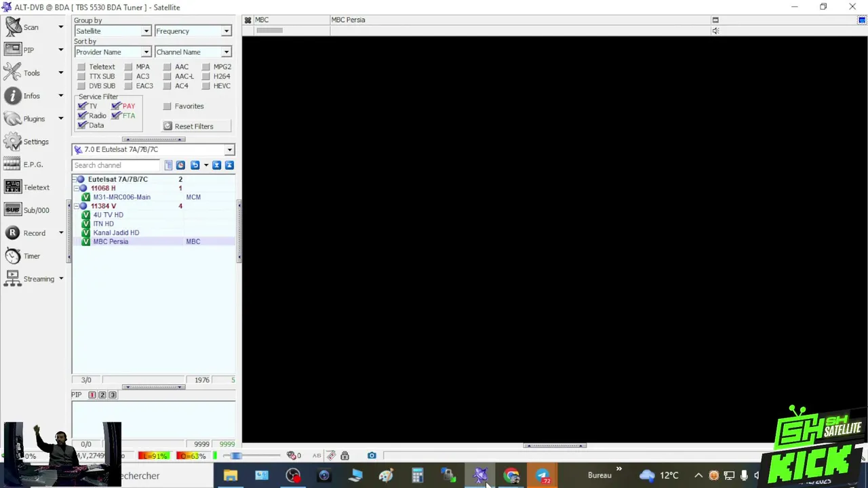Select channel Kanal Jadid HD

(116, 232)
